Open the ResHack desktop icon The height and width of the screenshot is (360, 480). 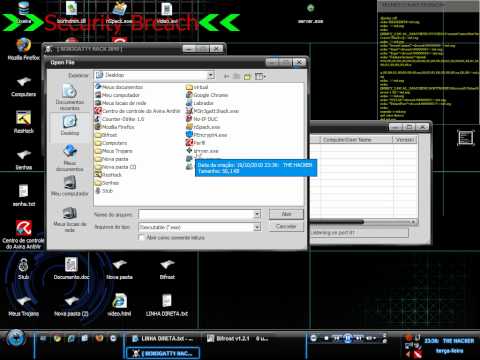pyautogui.click(x=23, y=122)
